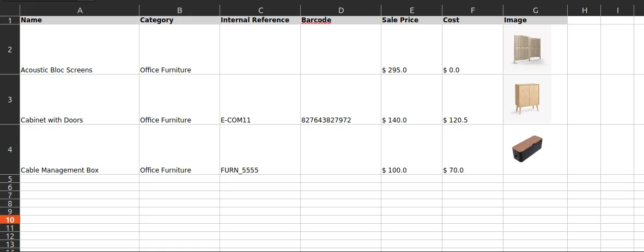Image resolution: width=644 pixels, height=252 pixels.
Task: Select column B header
Action: coord(179,11)
